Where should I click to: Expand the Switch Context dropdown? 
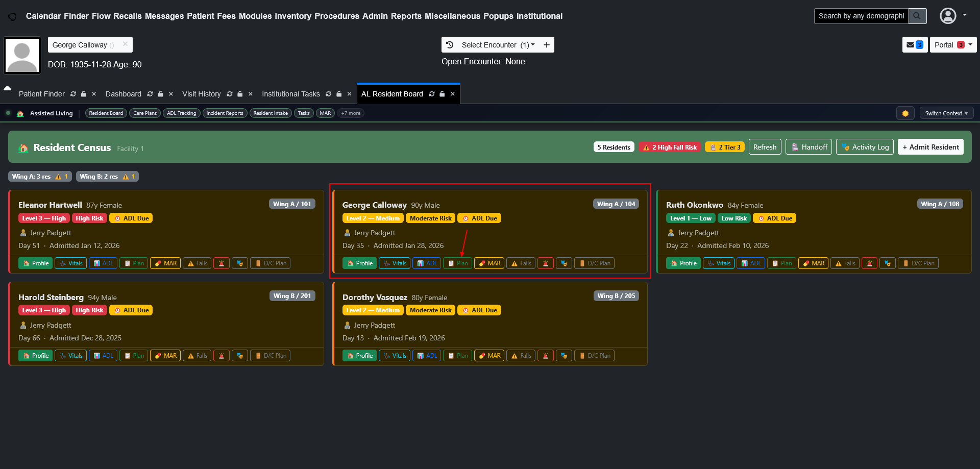[x=946, y=113]
